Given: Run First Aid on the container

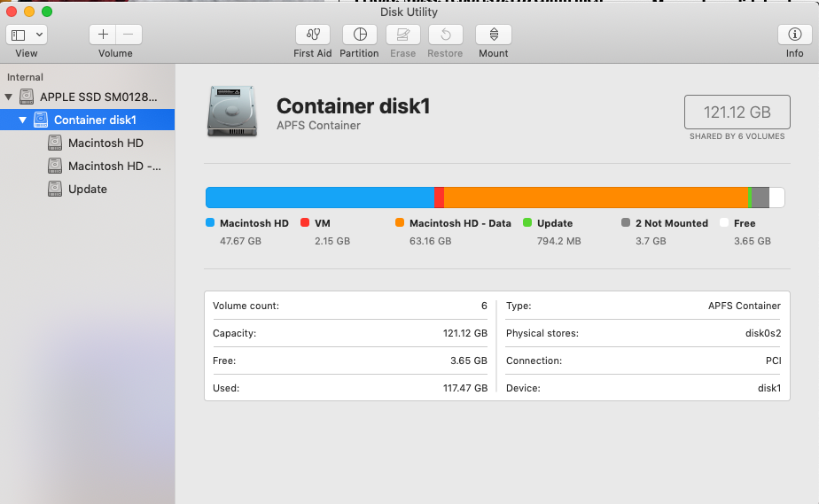Looking at the screenshot, I should coord(312,35).
